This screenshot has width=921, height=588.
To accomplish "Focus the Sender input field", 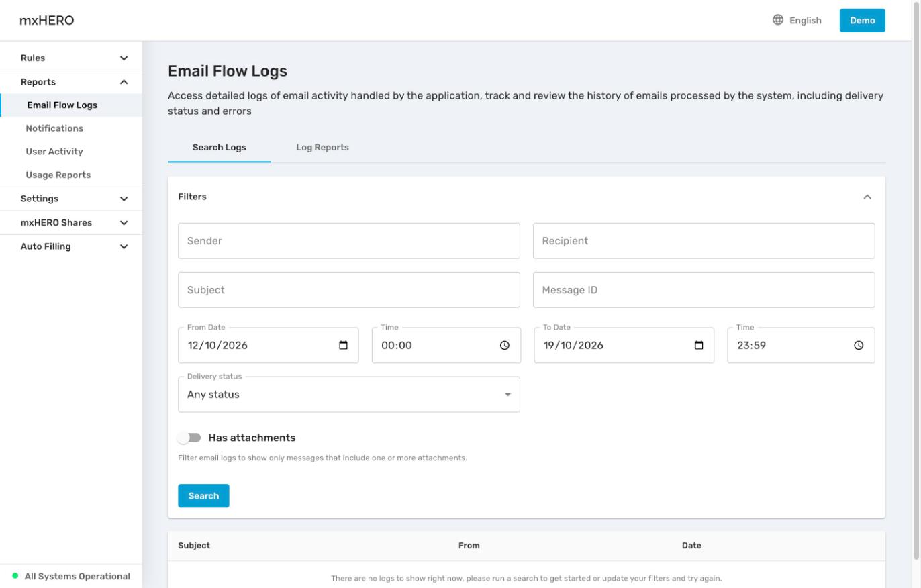I will [349, 241].
